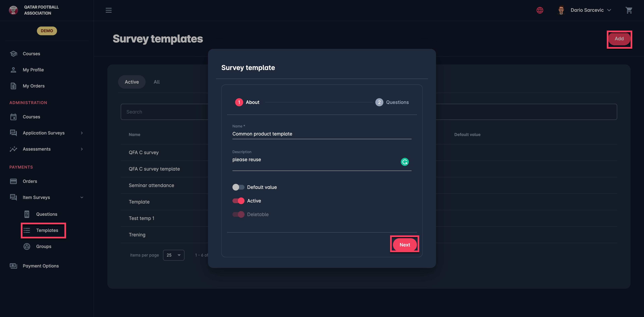Click the hamburger menu icon
Viewport: 644px width, 317px height.
[x=109, y=10]
